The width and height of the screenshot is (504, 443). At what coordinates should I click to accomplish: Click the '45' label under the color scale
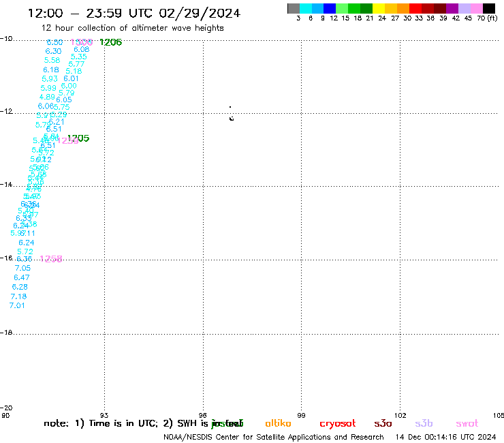[x=468, y=18]
